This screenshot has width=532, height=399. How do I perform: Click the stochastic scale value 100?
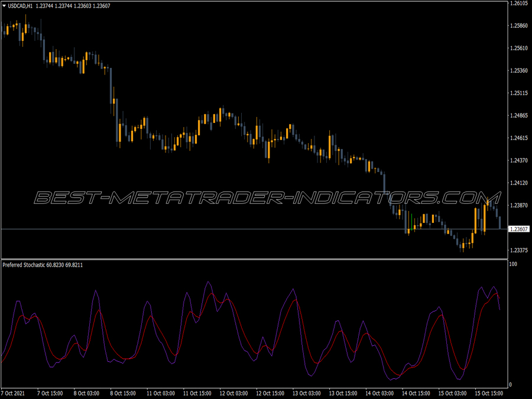513,264
